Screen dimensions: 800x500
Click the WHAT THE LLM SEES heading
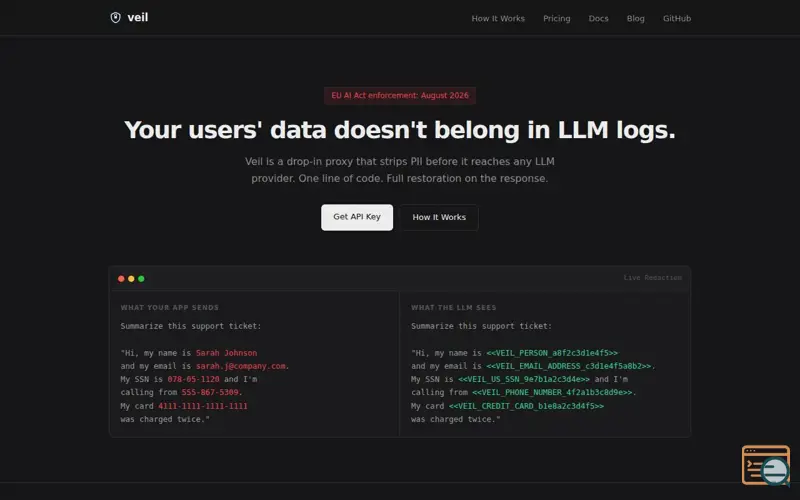pos(454,308)
